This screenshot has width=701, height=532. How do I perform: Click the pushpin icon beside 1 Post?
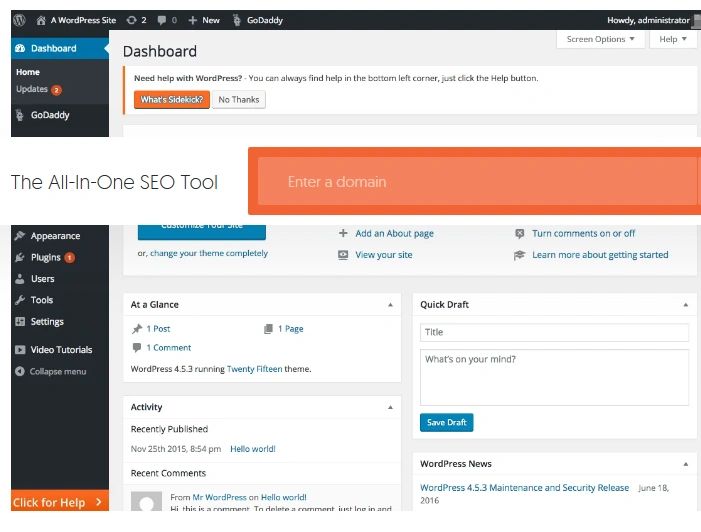click(x=137, y=329)
